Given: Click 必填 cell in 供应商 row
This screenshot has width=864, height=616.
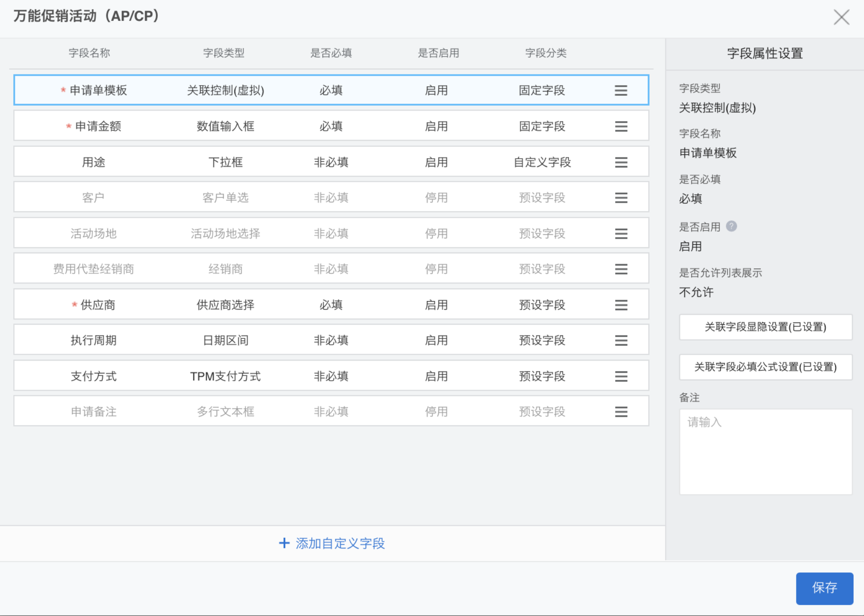Looking at the screenshot, I should pos(331,305).
